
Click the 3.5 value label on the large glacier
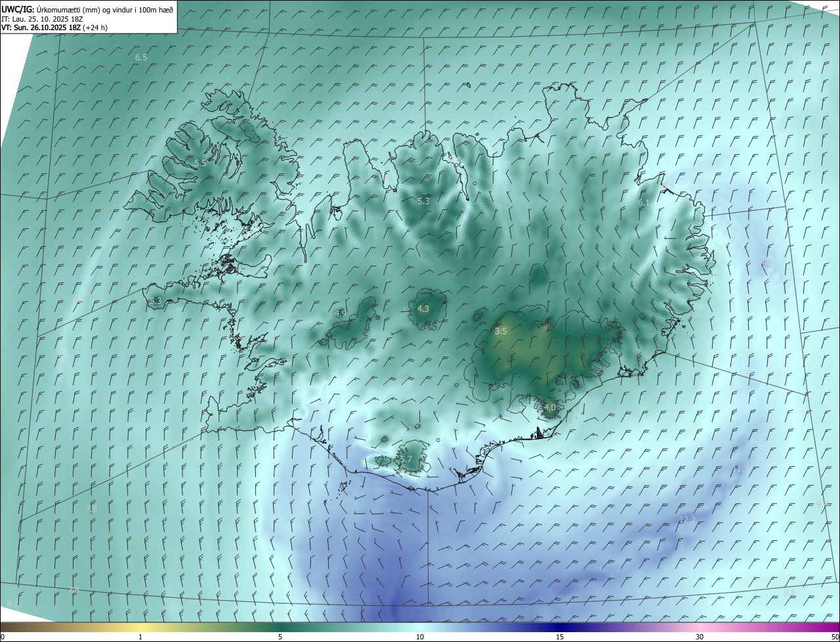[x=501, y=332]
